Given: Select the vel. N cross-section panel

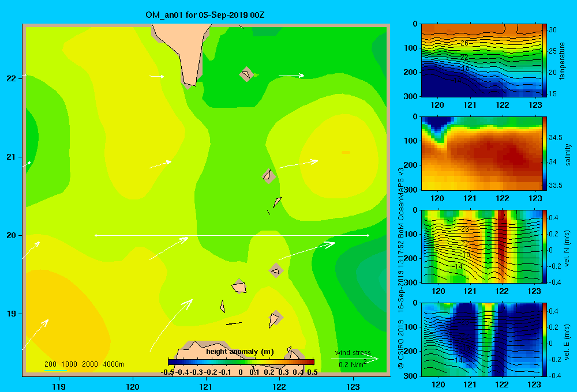Looking at the screenshot, I should pyautogui.click(x=481, y=246).
